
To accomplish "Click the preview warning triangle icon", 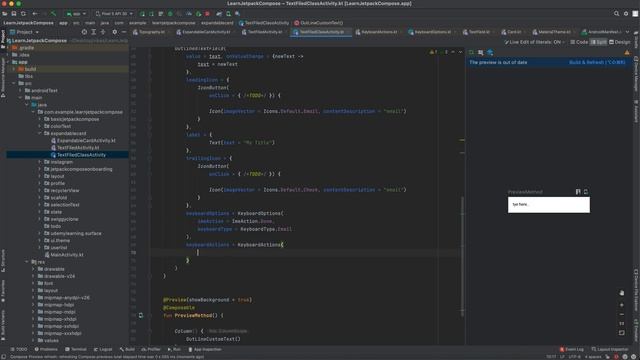I will click(x=627, y=53).
